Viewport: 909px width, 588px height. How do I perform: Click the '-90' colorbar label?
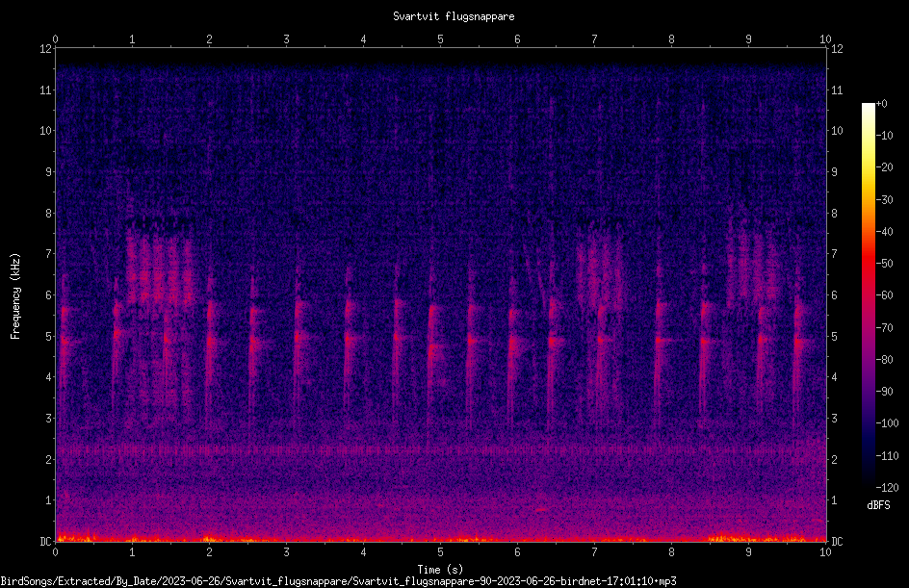(884, 392)
